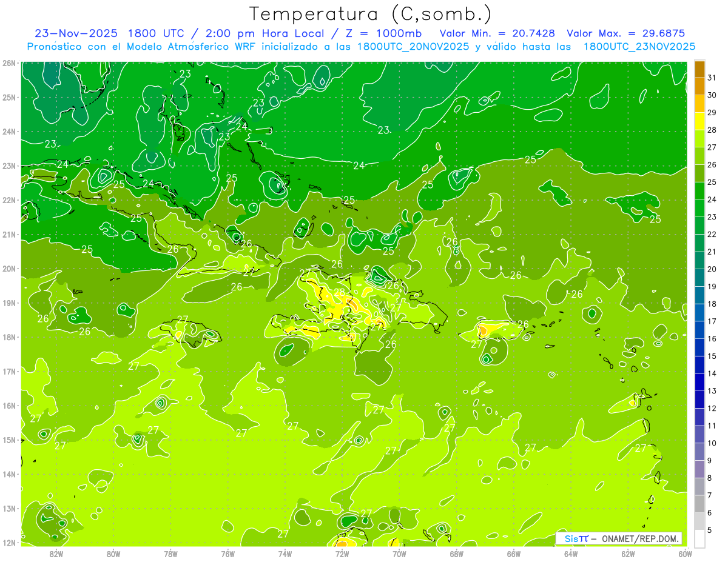The width and height of the screenshot is (728, 562).
Task: Click the 26N latitude axis label
Action: click(x=9, y=63)
